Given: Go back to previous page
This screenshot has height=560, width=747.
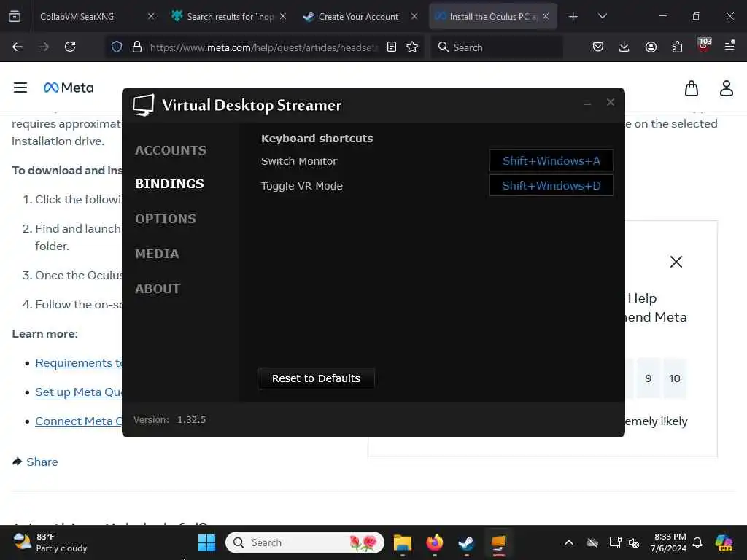Looking at the screenshot, I should tap(18, 47).
